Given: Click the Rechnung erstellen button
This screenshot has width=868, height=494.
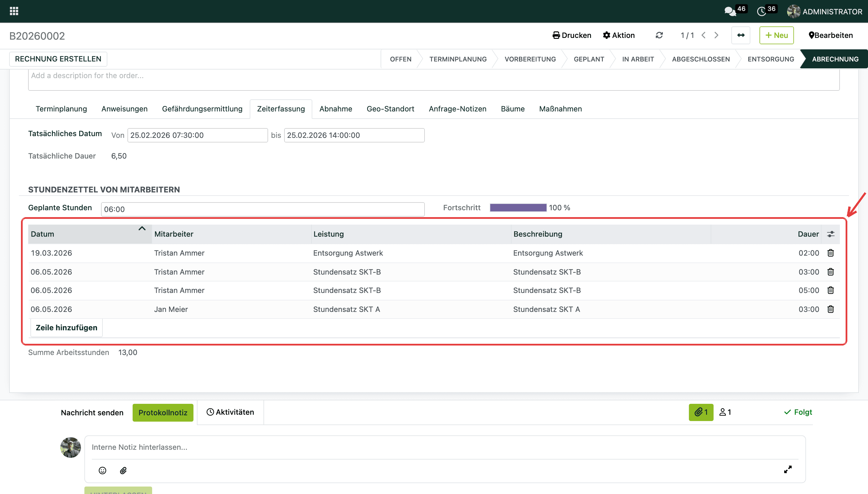Looking at the screenshot, I should [x=58, y=59].
